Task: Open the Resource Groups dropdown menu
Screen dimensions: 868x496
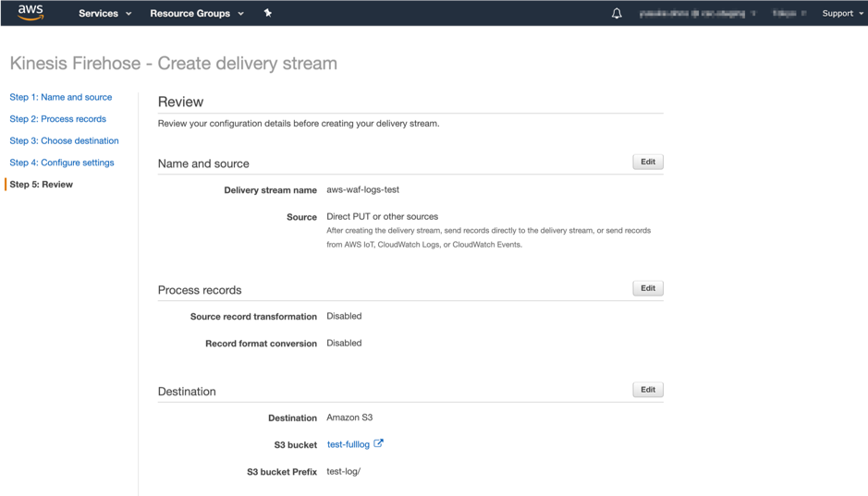Action: pos(197,13)
